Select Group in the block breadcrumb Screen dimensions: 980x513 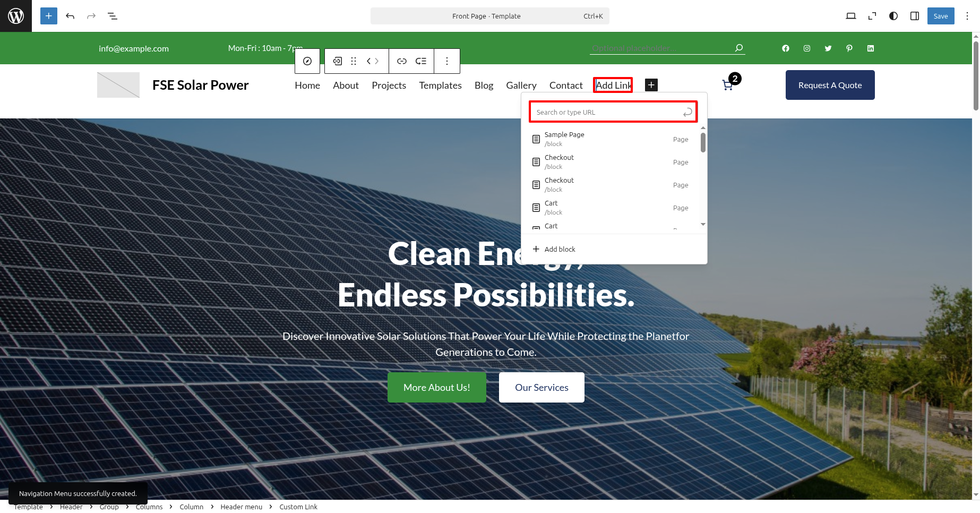pos(109,507)
